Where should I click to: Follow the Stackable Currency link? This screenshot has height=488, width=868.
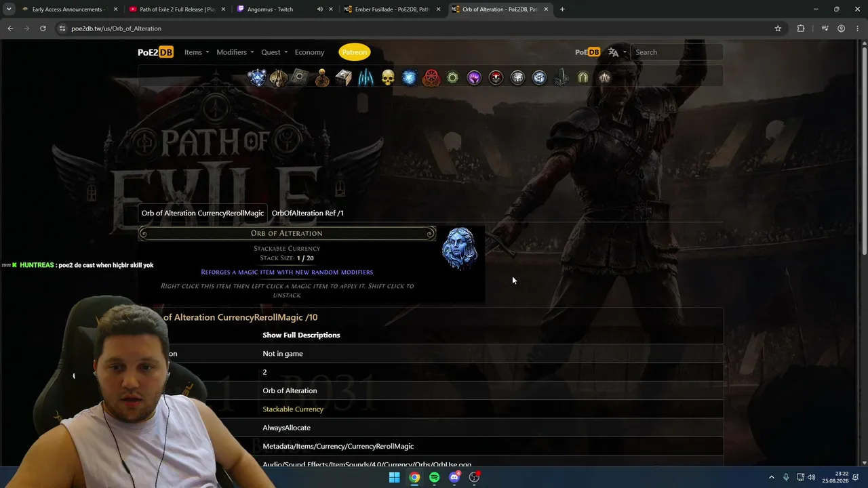pyautogui.click(x=293, y=409)
